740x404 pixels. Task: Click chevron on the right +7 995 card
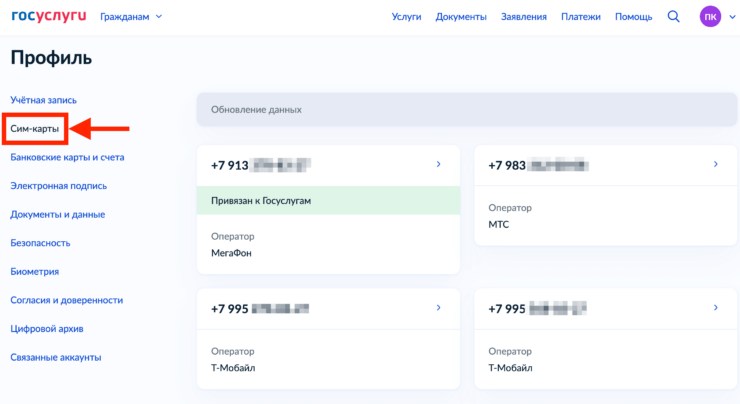[x=715, y=308]
